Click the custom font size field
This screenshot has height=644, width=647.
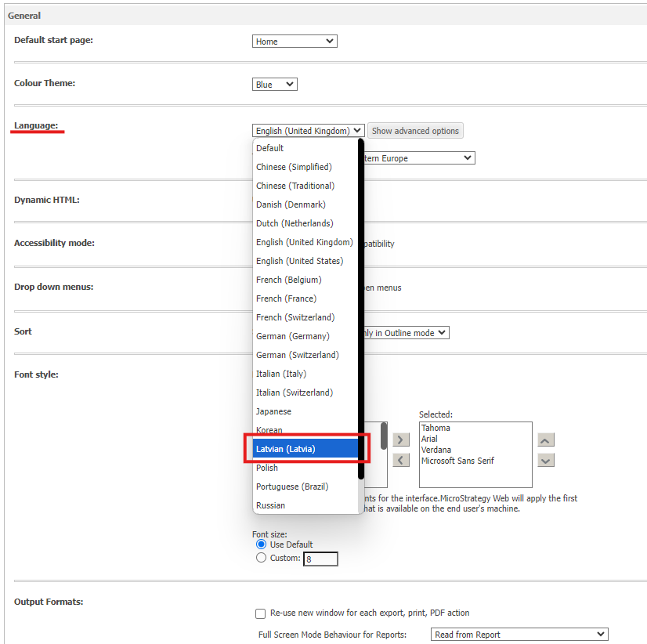320,559
